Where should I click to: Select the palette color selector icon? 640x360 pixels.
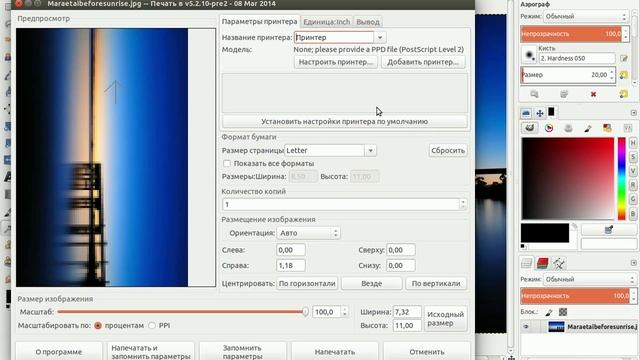click(607, 128)
